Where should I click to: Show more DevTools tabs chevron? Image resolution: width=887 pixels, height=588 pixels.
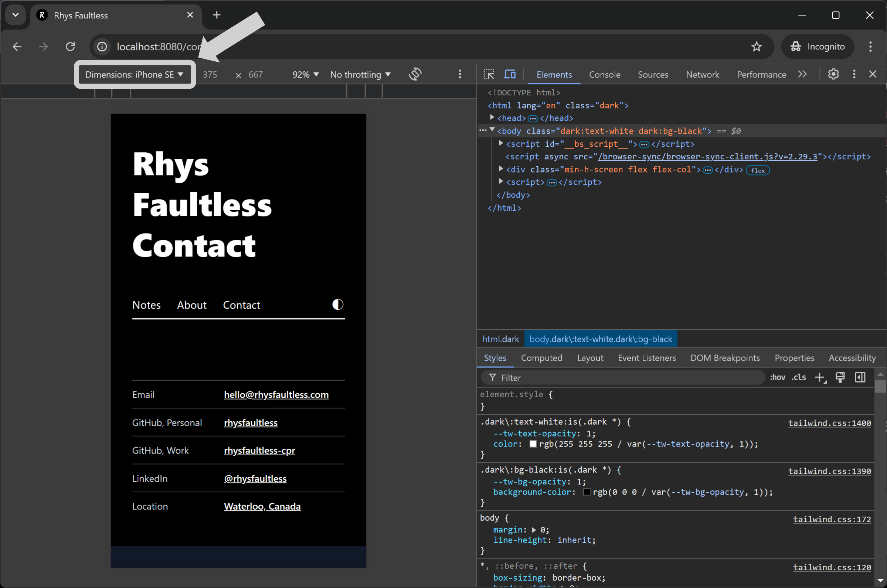tap(802, 74)
